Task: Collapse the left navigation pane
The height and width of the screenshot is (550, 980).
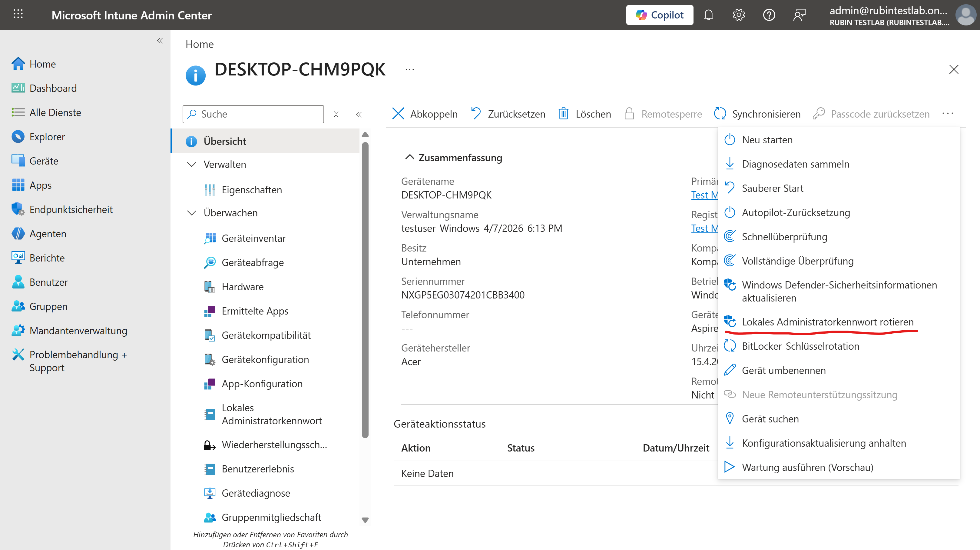Action: coord(160,41)
